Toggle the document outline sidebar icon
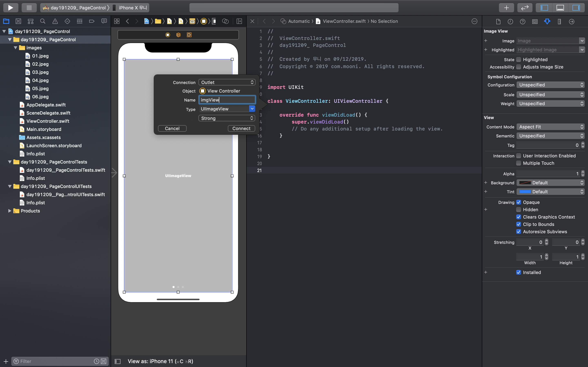 pos(118,361)
